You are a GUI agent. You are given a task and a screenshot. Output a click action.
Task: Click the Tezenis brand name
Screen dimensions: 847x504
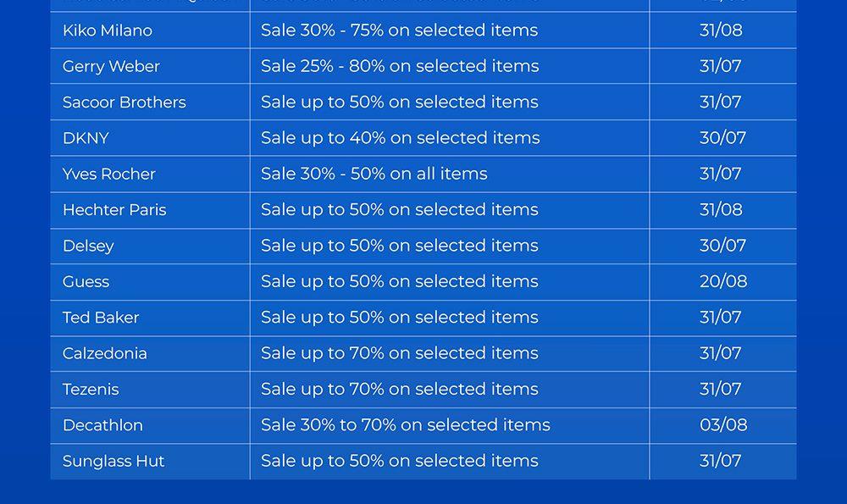pos(91,390)
